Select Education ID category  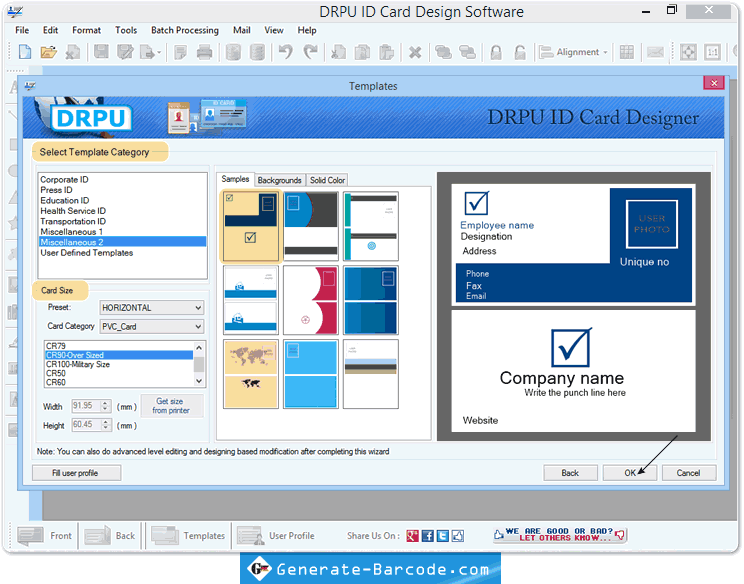point(122,200)
